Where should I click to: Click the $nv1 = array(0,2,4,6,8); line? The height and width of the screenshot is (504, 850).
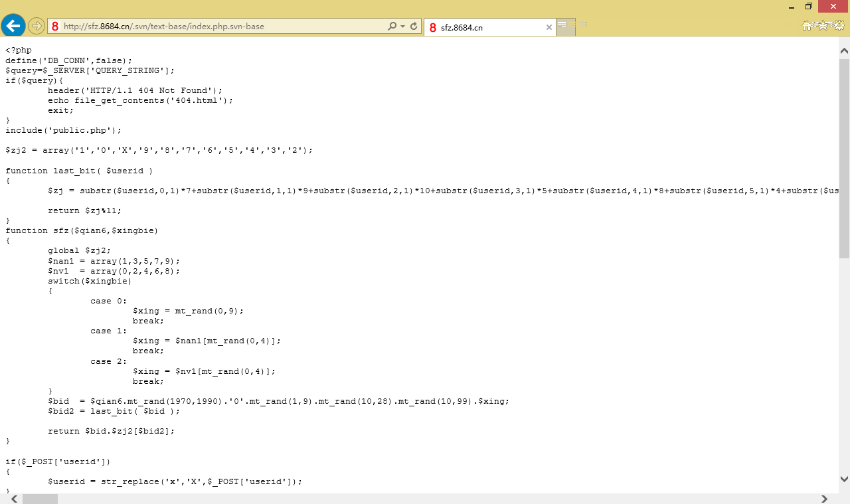tap(114, 270)
